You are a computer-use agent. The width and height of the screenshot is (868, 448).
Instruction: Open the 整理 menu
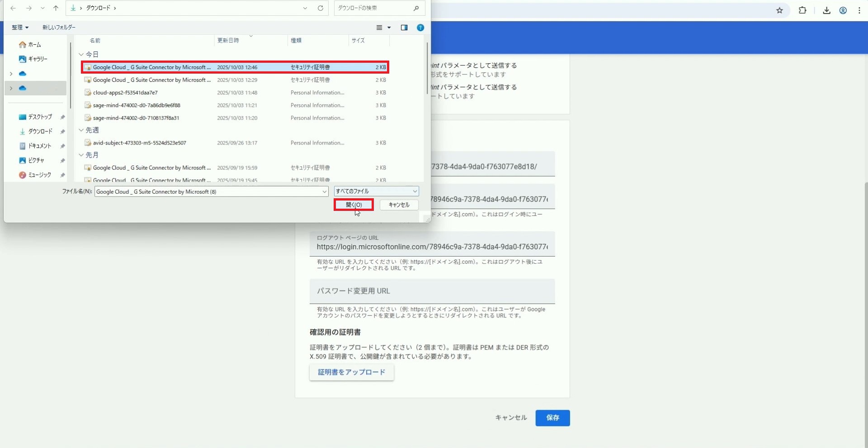point(20,28)
